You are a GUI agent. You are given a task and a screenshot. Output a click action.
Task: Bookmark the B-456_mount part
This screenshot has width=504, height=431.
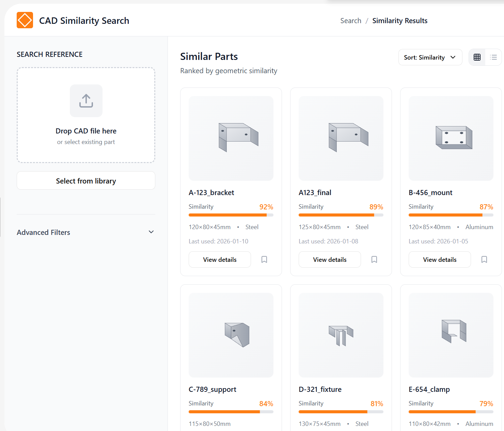tap(484, 259)
